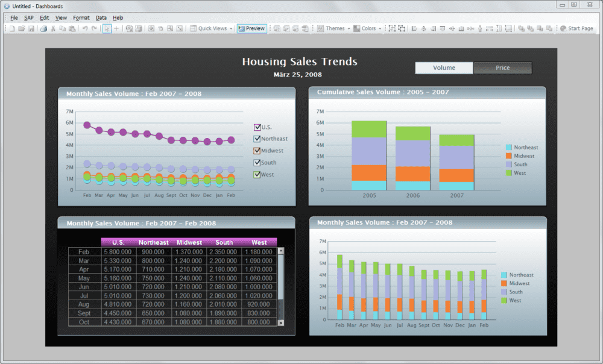Image resolution: width=603 pixels, height=364 pixels.
Task: Click the Undo icon
Action: click(x=84, y=28)
